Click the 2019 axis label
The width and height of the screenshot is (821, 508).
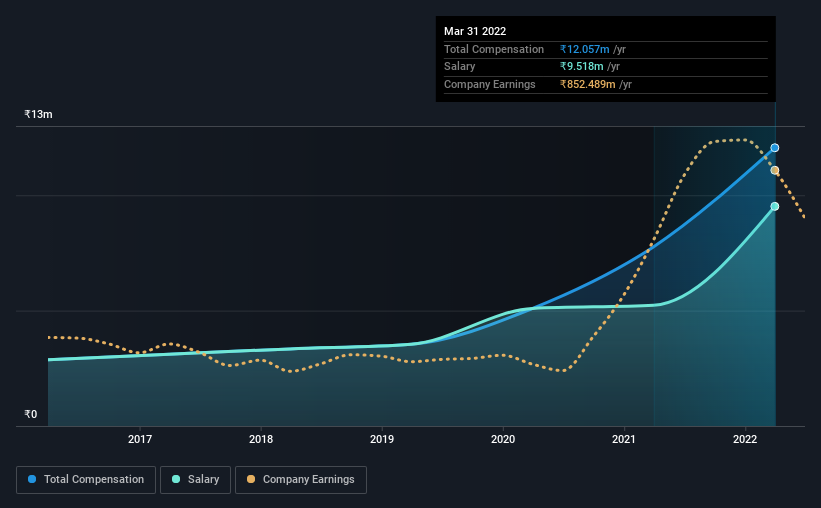[x=382, y=439]
